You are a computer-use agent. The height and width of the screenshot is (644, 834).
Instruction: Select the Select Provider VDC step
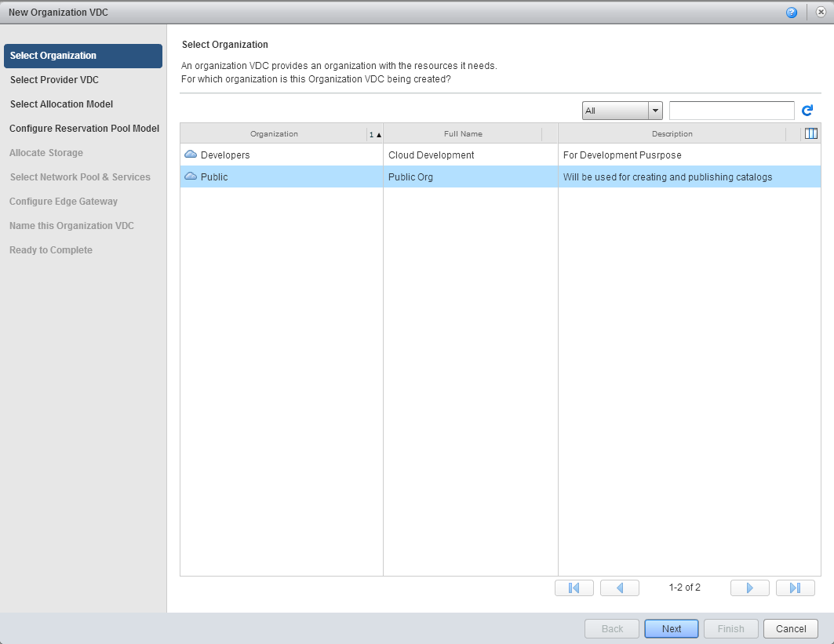[54, 80]
